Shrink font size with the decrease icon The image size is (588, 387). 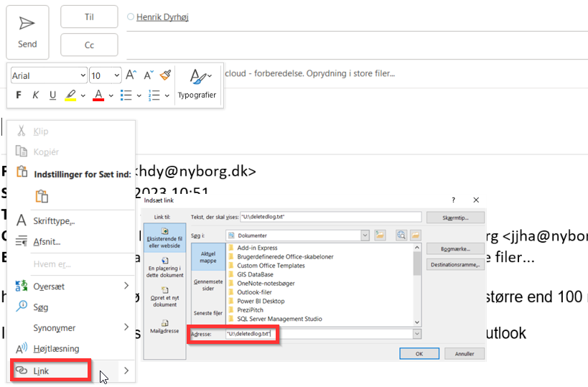tap(149, 75)
